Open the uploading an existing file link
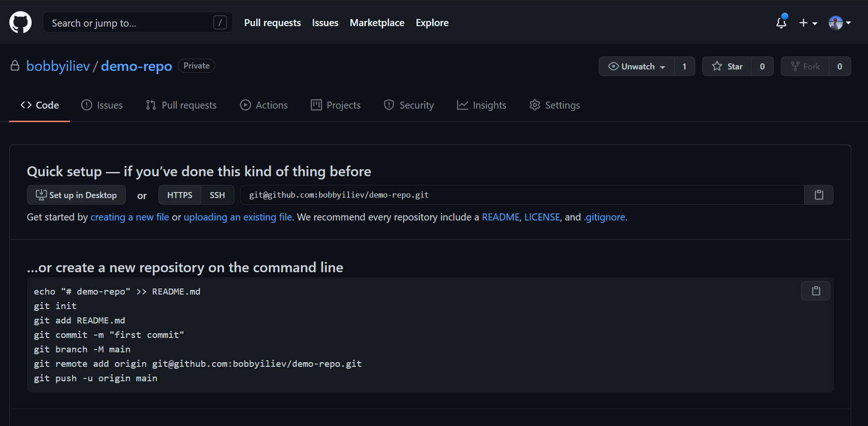Image resolution: width=868 pixels, height=426 pixels. (x=238, y=217)
